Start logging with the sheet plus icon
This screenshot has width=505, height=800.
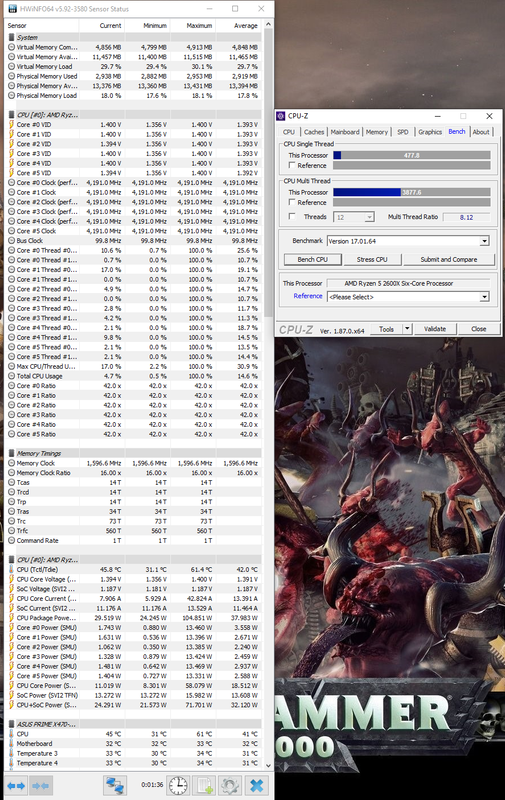205,786
